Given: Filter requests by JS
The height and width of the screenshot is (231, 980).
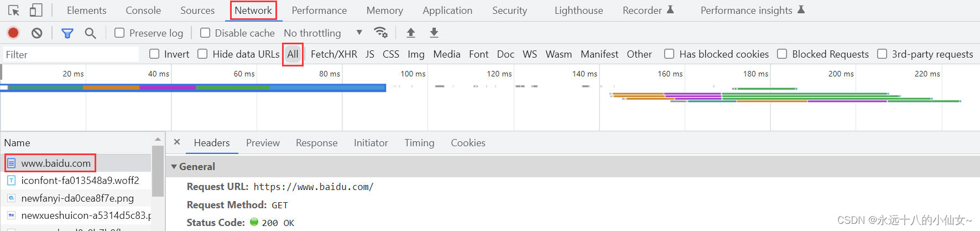Looking at the screenshot, I should [x=370, y=54].
